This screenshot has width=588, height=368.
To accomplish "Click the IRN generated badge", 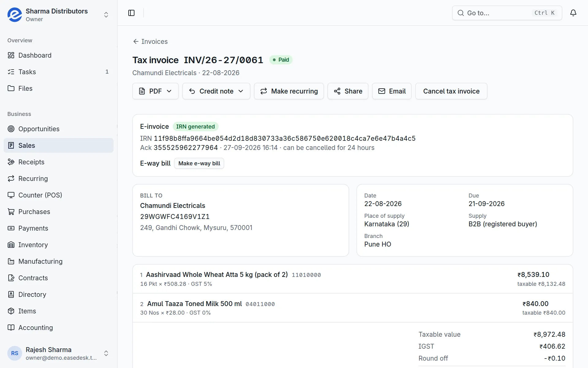I will 195,126.
